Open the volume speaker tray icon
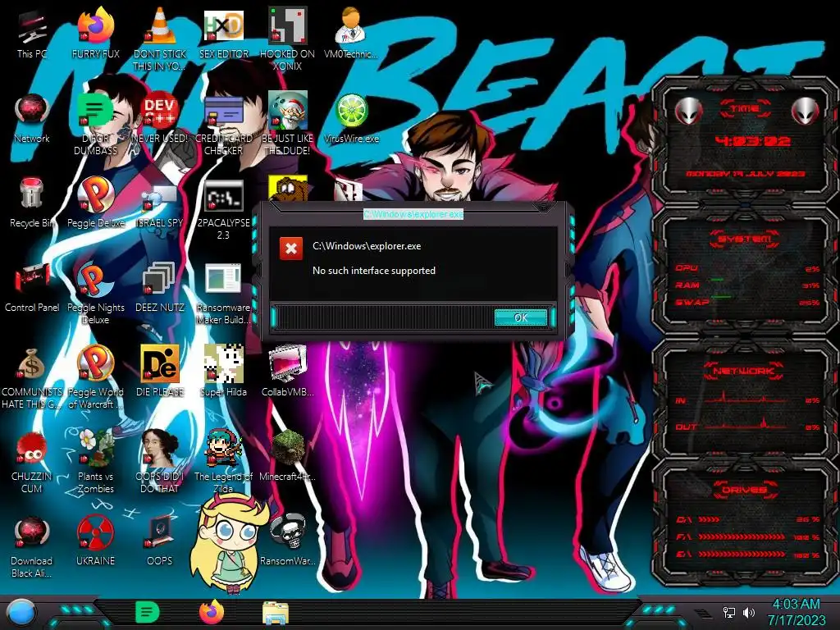Screen dimensions: 840x630 749,612
